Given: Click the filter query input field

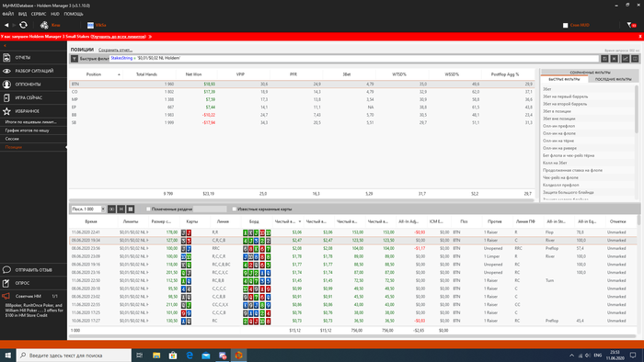Looking at the screenshot, I should (x=354, y=59).
